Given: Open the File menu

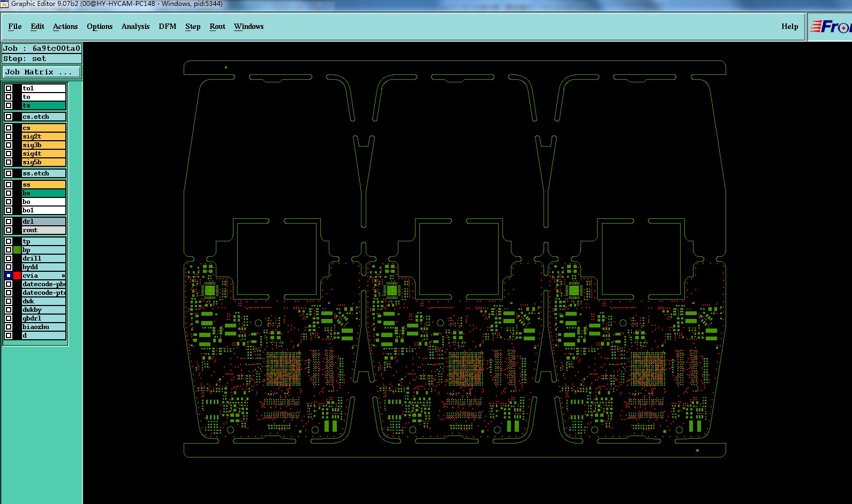Looking at the screenshot, I should point(15,26).
